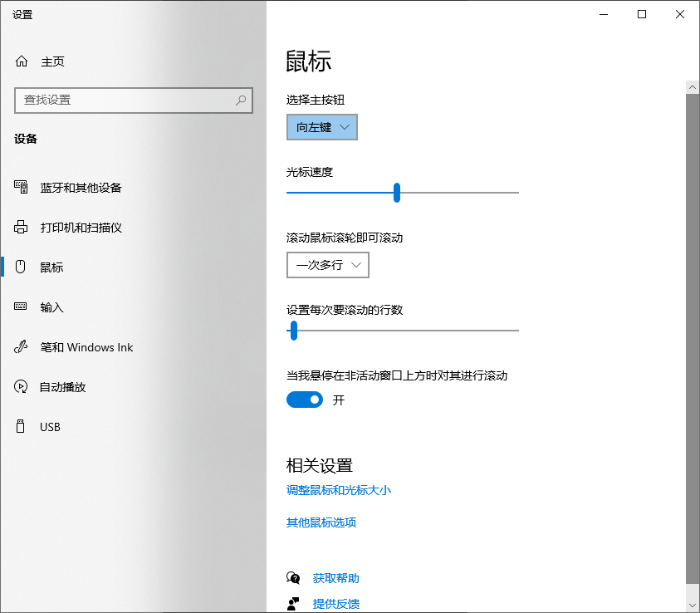Open 输入 settings from sidebar

click(x=51, y=306)
